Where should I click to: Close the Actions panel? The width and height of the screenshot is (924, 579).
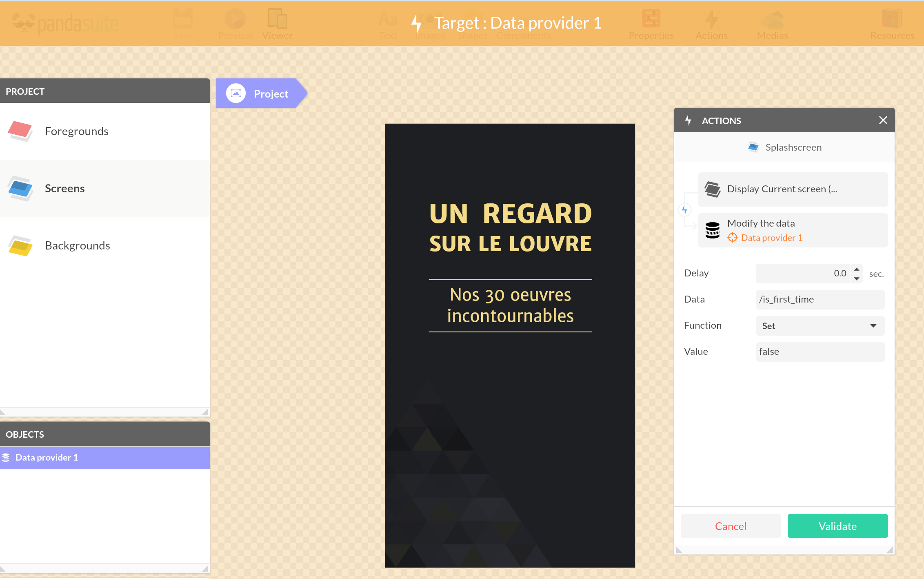coord(883,120)
